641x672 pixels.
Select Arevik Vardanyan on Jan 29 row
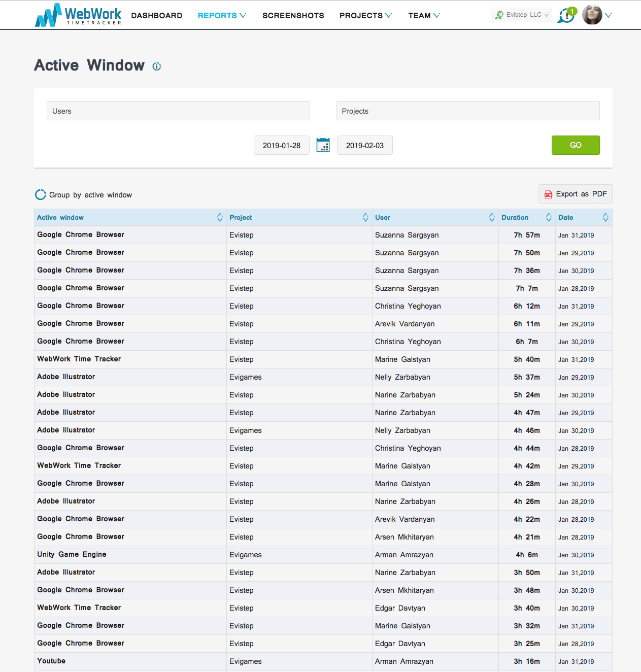[404, 324]
